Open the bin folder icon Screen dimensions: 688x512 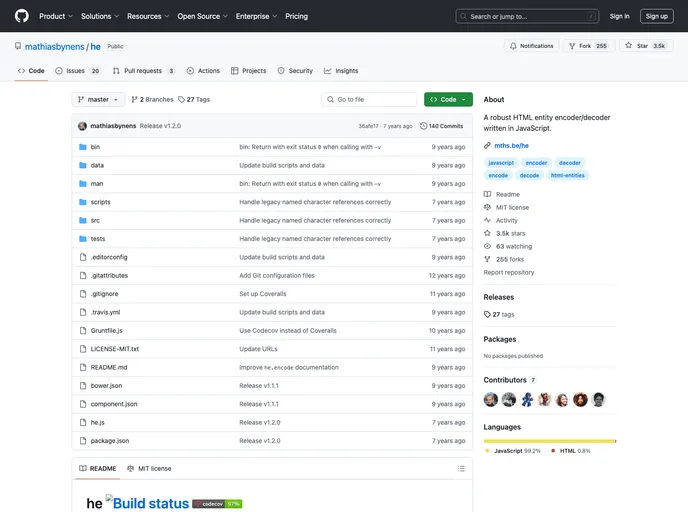tap(82, 147)
